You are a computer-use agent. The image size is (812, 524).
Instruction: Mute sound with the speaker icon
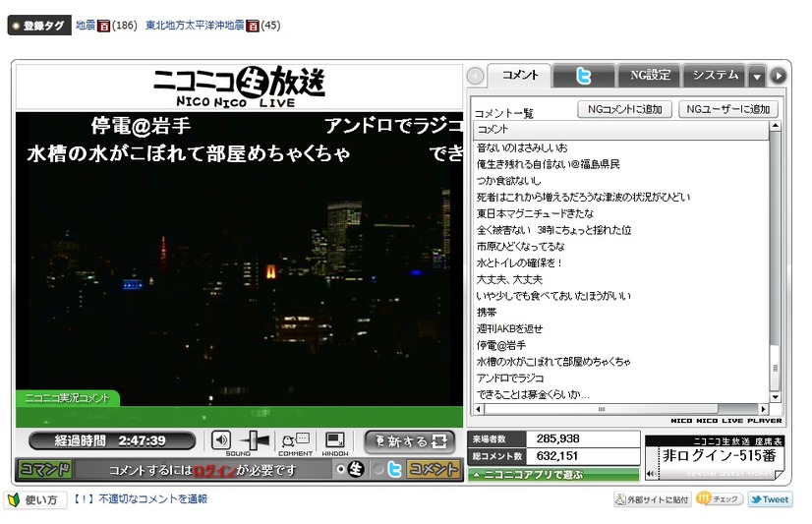[x=221, y=440]
